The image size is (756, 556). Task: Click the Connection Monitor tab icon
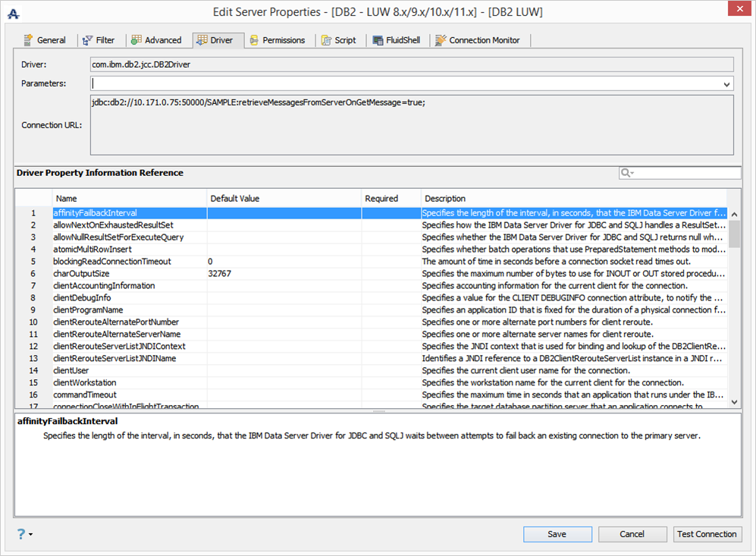tap(441, 40)
